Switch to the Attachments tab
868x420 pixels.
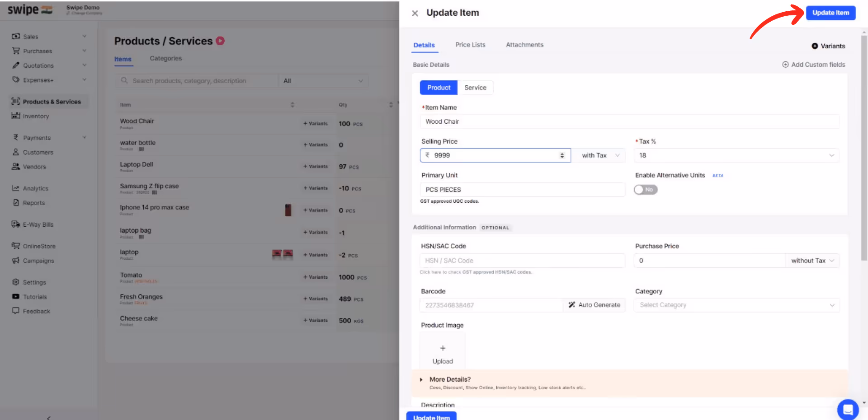pyautogui.click(x=524, y=45)
